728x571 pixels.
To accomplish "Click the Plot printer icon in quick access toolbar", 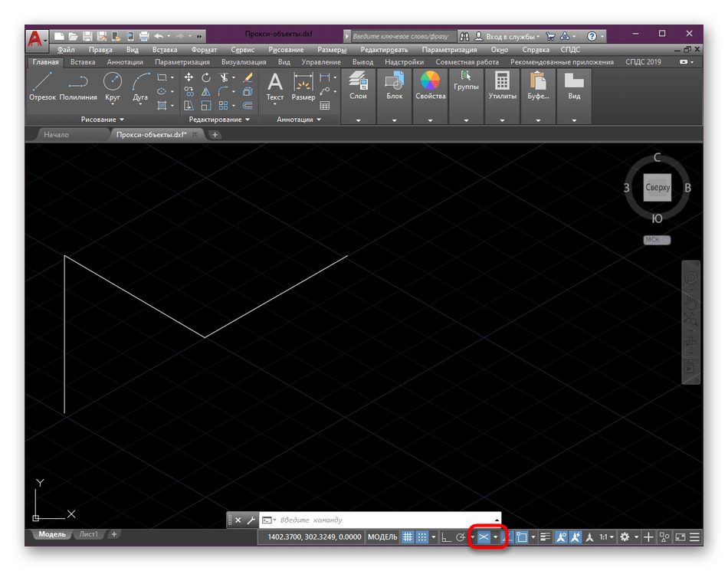I will coord(144,36).
